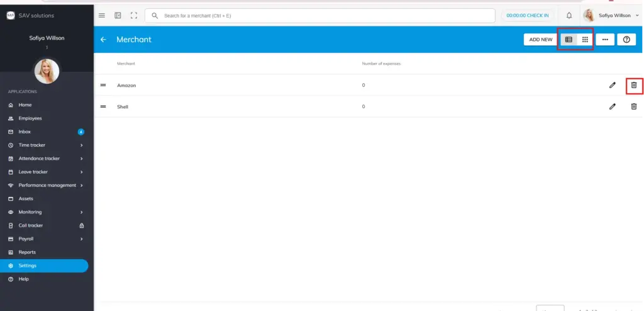Click the Merchant column header
Image resolution: width=644 pixels, height=311 pixels.
(x=126, y=64)
